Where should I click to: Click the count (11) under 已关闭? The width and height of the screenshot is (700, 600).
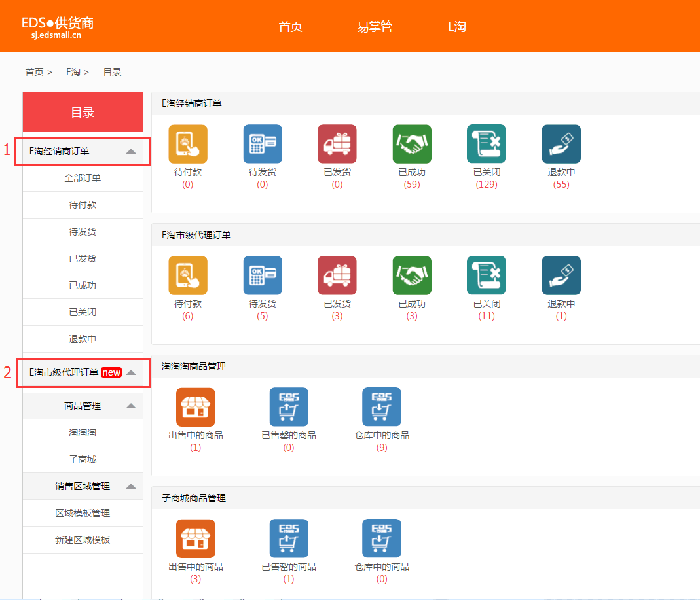pos(487,316)
